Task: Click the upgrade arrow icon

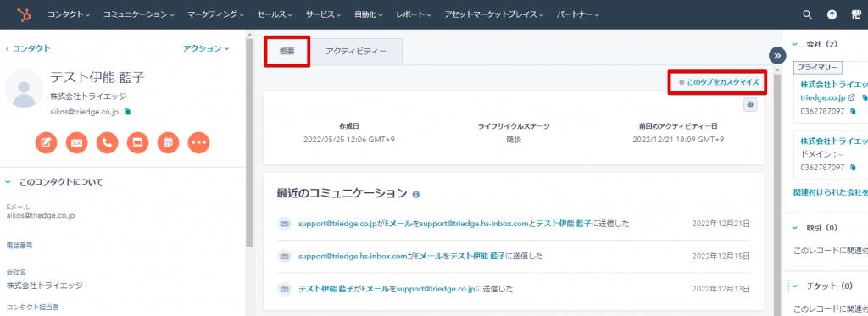Action: click(x=832, y=15)
